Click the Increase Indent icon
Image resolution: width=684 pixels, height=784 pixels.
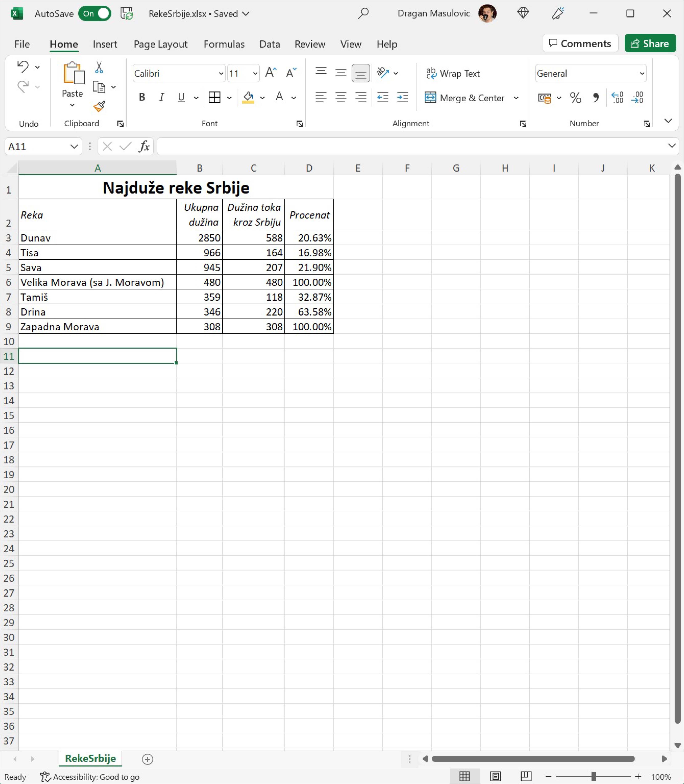tap(402, 98)
